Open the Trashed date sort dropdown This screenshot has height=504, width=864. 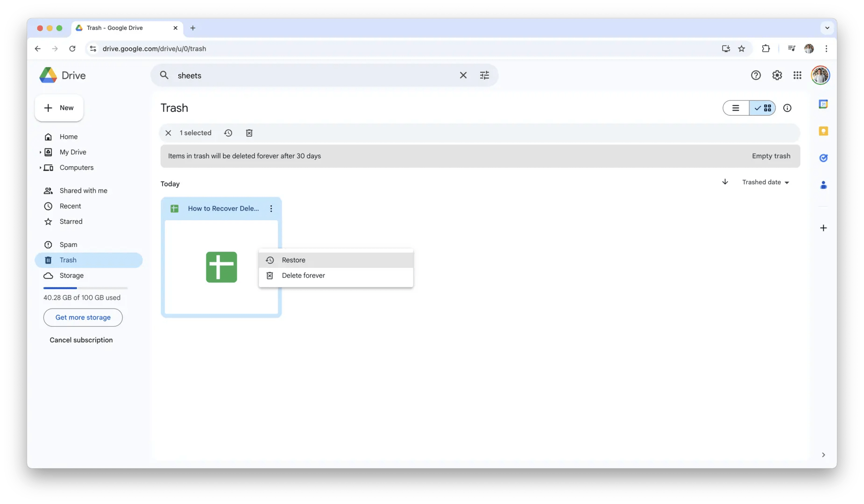point(766,182)
